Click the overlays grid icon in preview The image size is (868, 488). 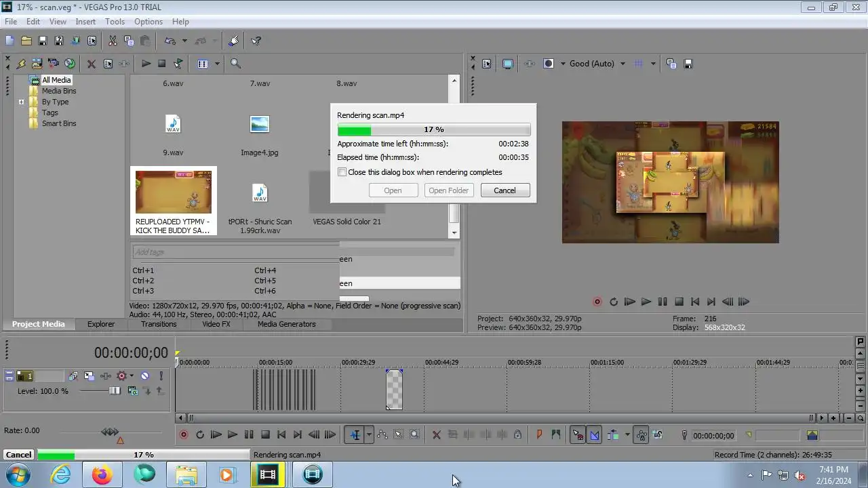tap(638, 64)
